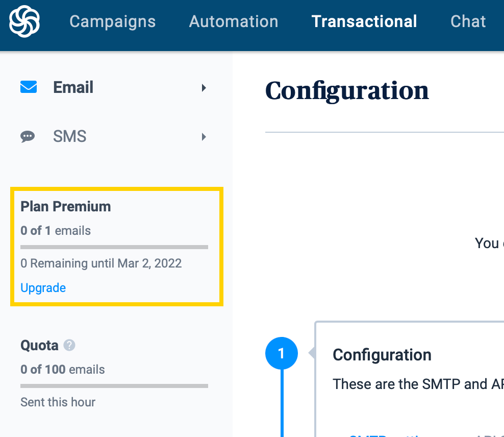
Task: Click the Upgrade link
Action: point(43,288)
